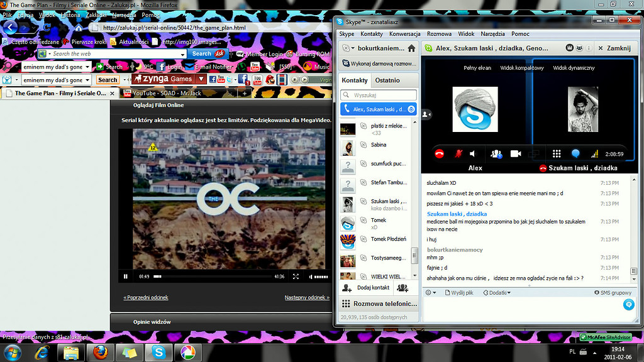End the Skype call with red hang-up button
644x362 pixels.
[439, 154]
